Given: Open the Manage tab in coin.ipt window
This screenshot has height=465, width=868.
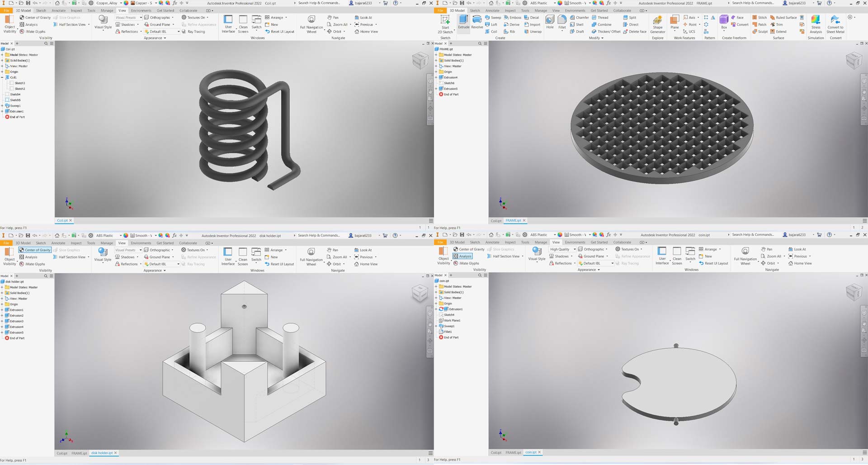Looking at the screenshot, I should click(541, 242).
